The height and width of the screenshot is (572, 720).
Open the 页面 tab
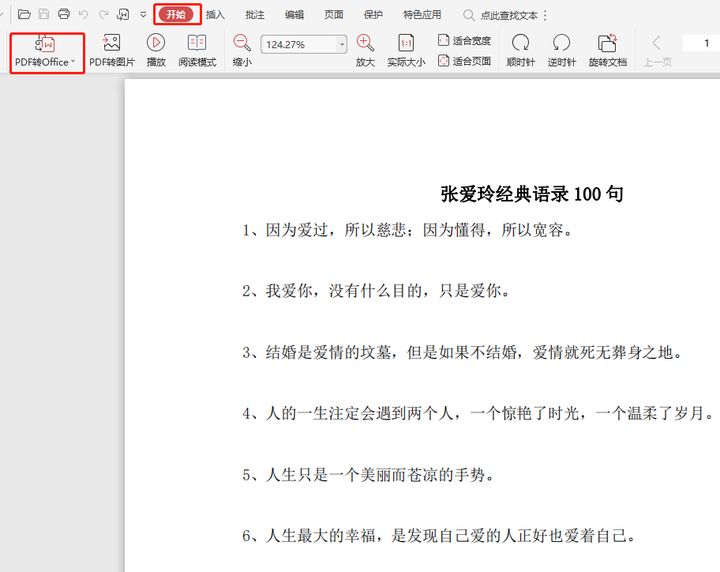click(x=334, y=15)
